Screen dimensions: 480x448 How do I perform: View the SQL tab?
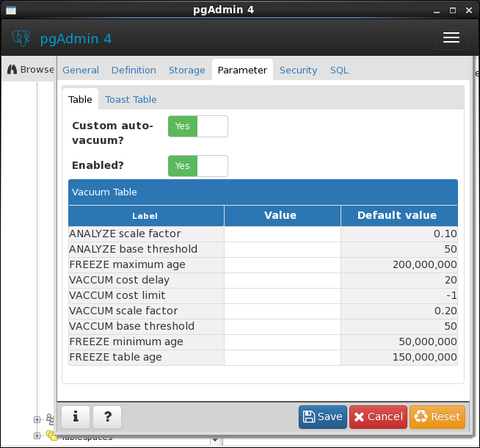pos(339,70)
